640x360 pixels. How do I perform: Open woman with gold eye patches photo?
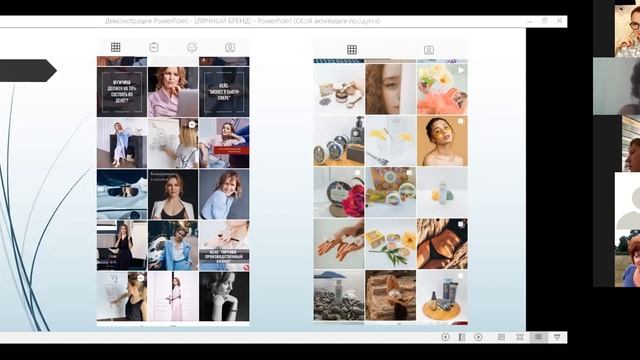pyautogui.click(x=442, y=141)
